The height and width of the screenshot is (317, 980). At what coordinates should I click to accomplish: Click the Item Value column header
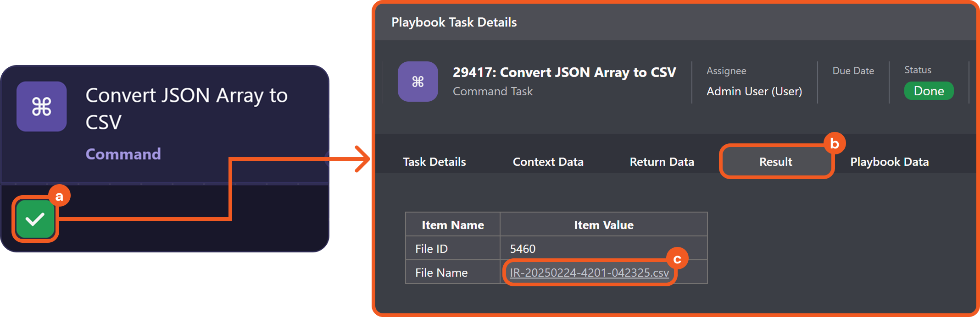point(603,225)
